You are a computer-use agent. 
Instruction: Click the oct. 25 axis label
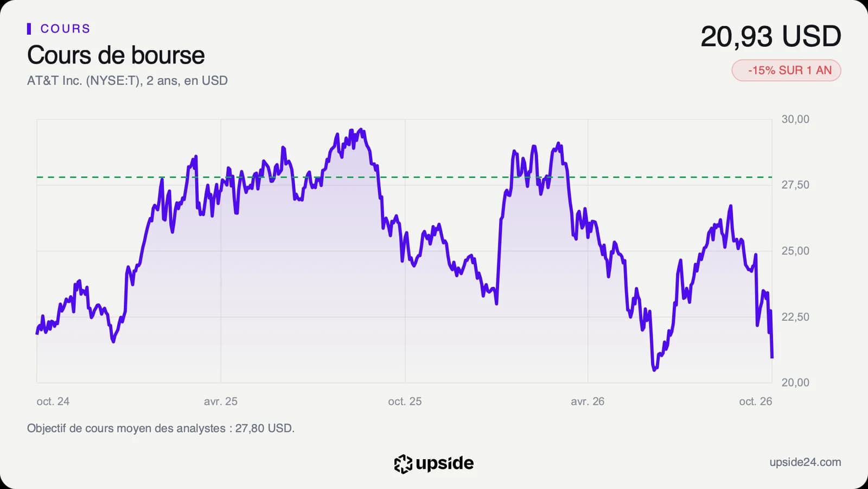405,402
